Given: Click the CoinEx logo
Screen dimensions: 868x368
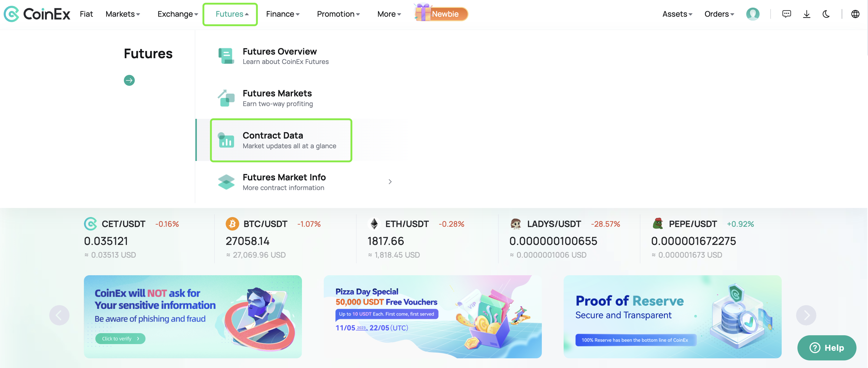Looking at the screenshot, I should [x=37, y=14].
